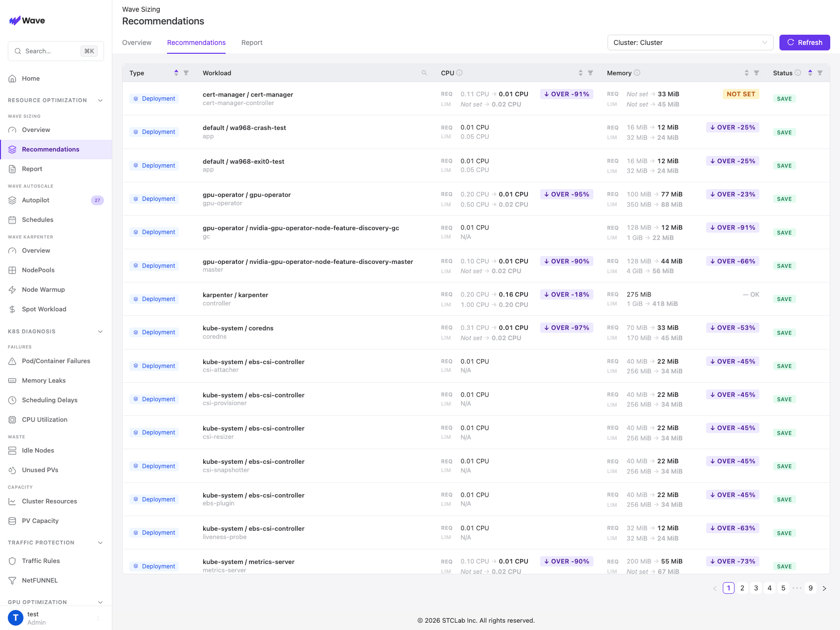840x630 pixels.
Task: Sort by the Type column
Action: (x=176, y=73)
